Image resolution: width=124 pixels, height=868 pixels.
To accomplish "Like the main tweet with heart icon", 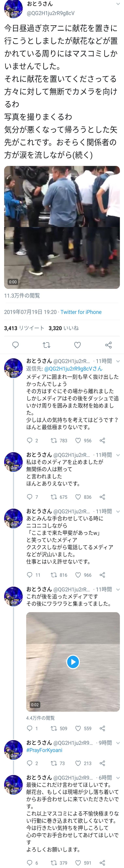I will click(78, 345).
